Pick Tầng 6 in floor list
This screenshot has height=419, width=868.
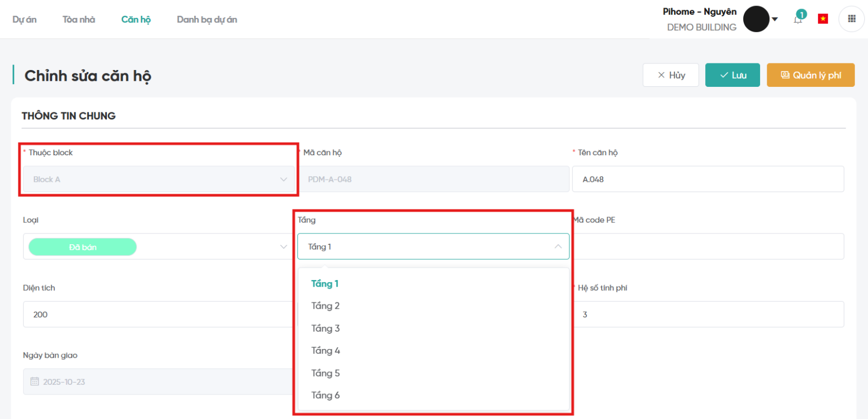coord(325,395)
